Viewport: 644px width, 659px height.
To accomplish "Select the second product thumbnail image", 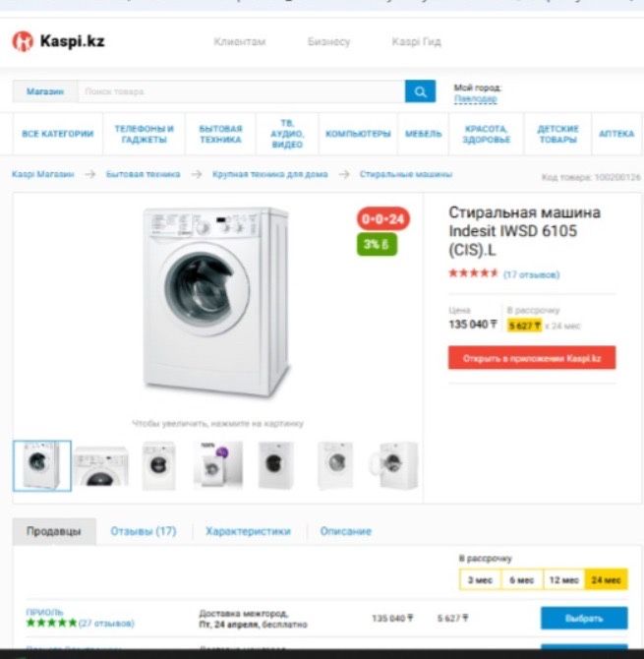I will (101, 466).
